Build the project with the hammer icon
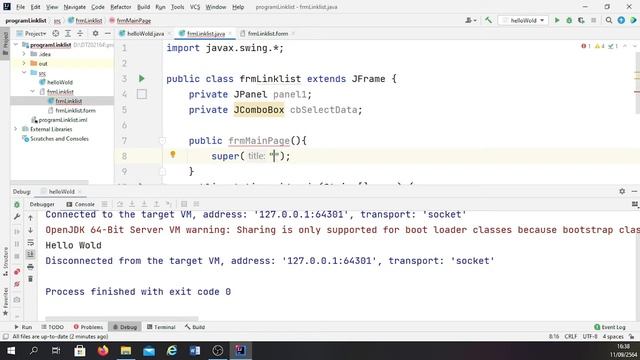 [488, 20]
